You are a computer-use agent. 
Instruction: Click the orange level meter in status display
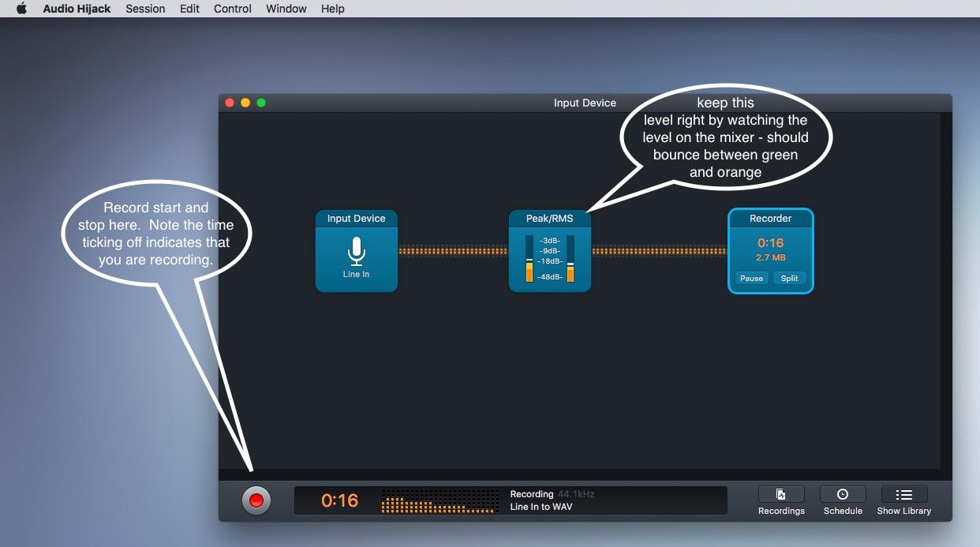coord(440,501)
